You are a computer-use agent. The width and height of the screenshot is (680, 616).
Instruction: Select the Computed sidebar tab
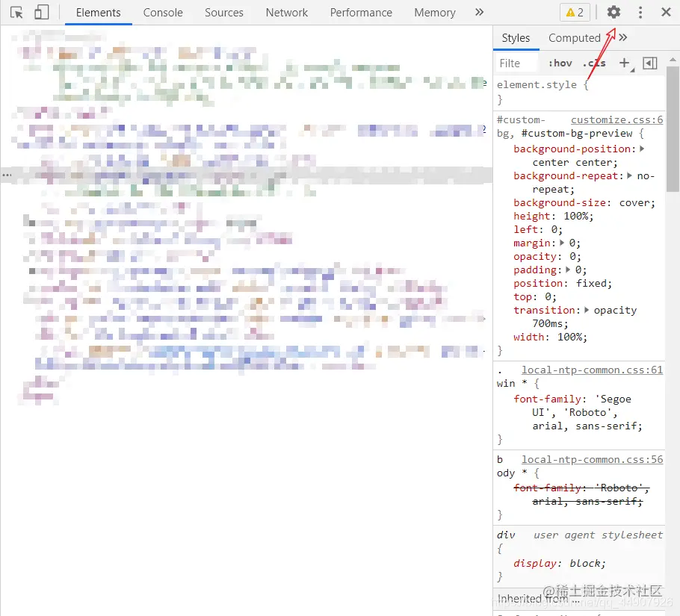(575, 38)
